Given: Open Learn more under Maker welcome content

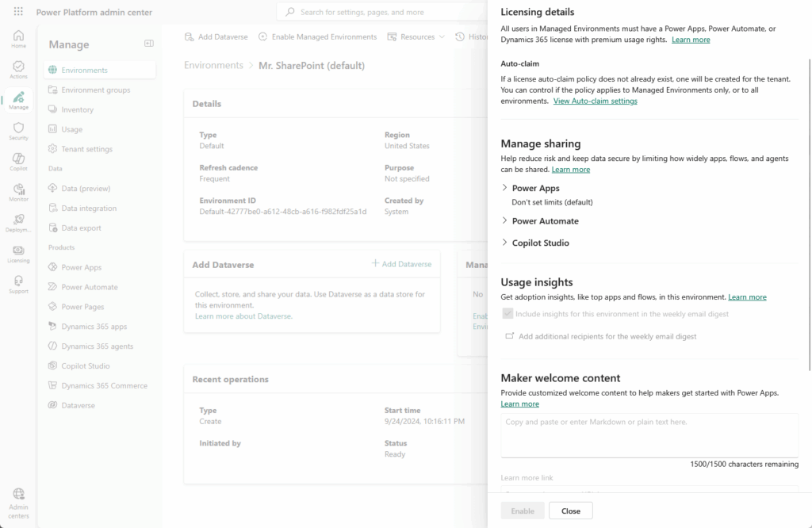Looking at the screenshot, I should 520,404.
